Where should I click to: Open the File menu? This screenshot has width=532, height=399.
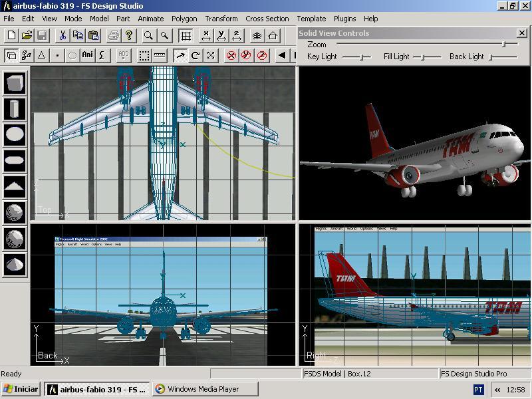coord(9,19)
